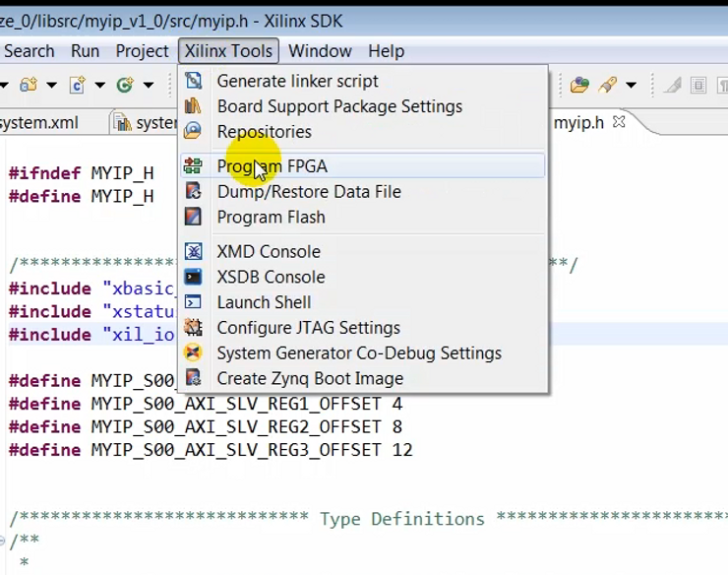Image resolution: width=728 pixels, height=575 pixels.
Task: Click the MYIP_S00_AXI_SLV_REG3_OFFSET 12 line
Action: click(x=211, y=450)
